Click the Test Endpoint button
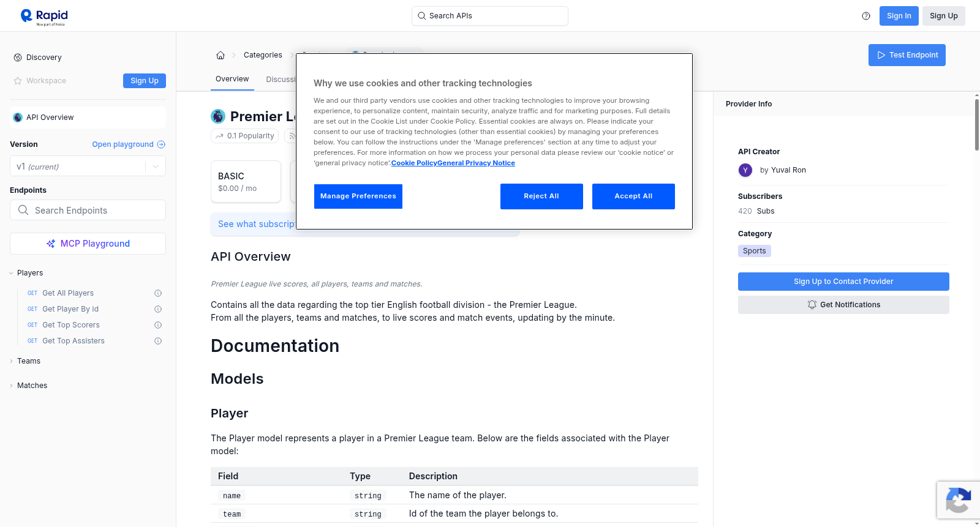Viewport: 980px width, 527px height. click(907, 55)
